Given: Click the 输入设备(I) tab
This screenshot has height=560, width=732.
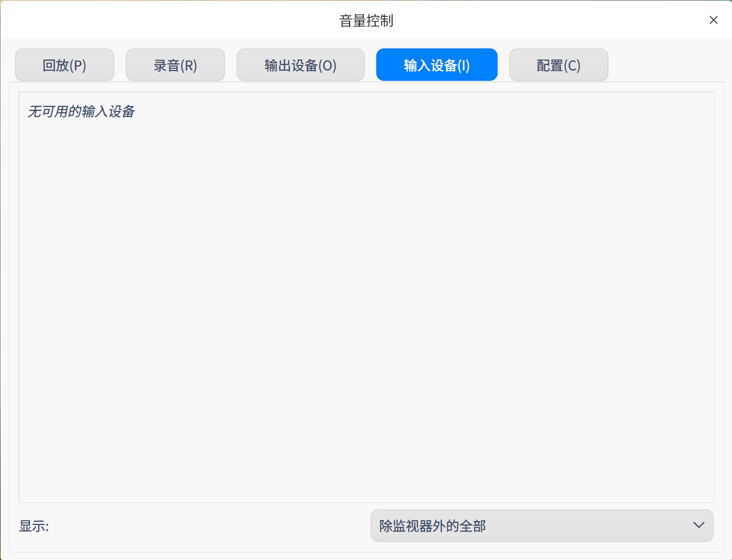Looking at the screenshot, I should coord(437,65).
